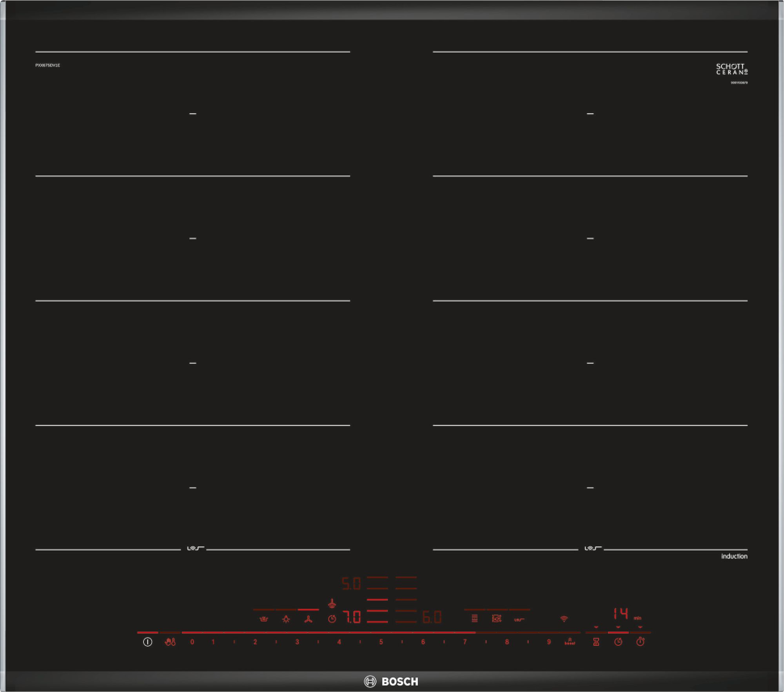784x692 pixels.
Task: Tap the 14 min timer display
Action: point(620,614)
